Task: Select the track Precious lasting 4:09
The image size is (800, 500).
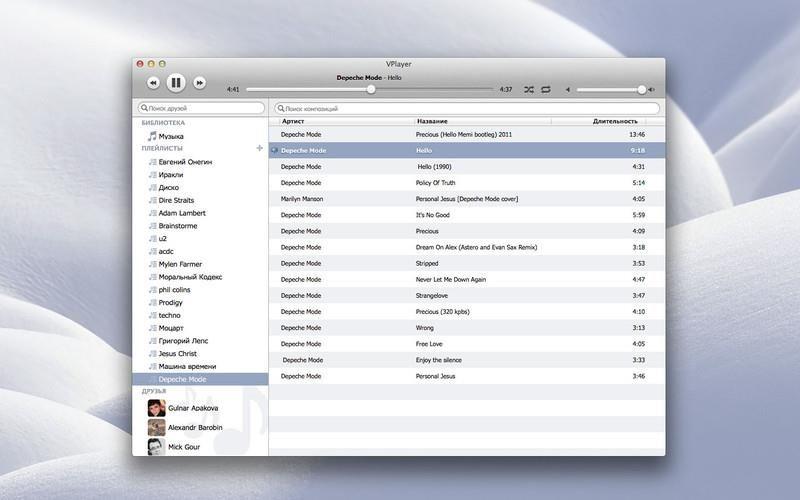Action: point(467,231)
